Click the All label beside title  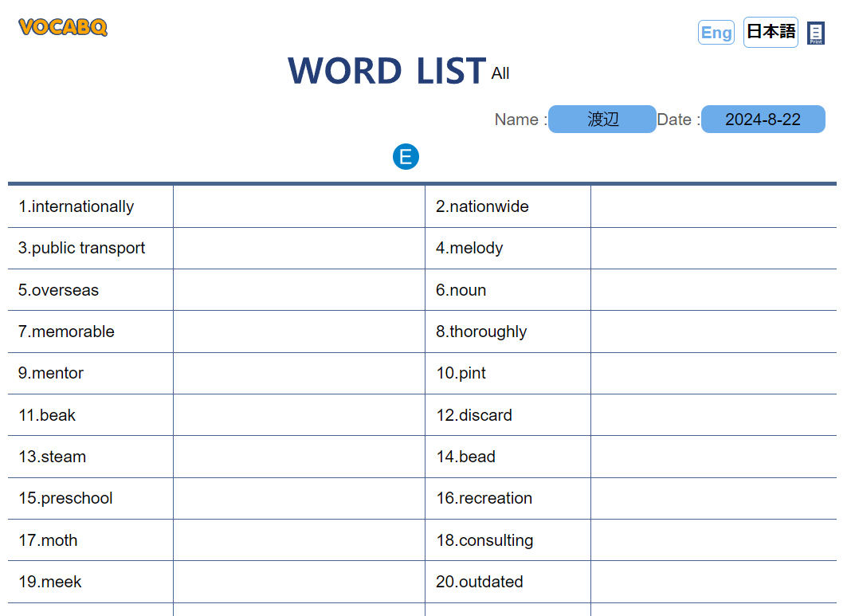pyautogui.click(x=500, y=74)
